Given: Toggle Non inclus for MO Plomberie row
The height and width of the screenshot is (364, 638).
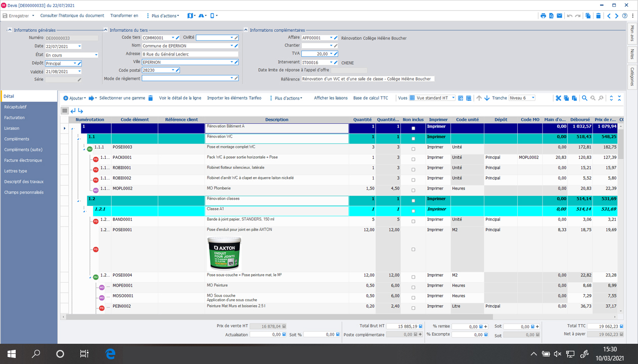Looking at the screenshot, I should point(413,190).
